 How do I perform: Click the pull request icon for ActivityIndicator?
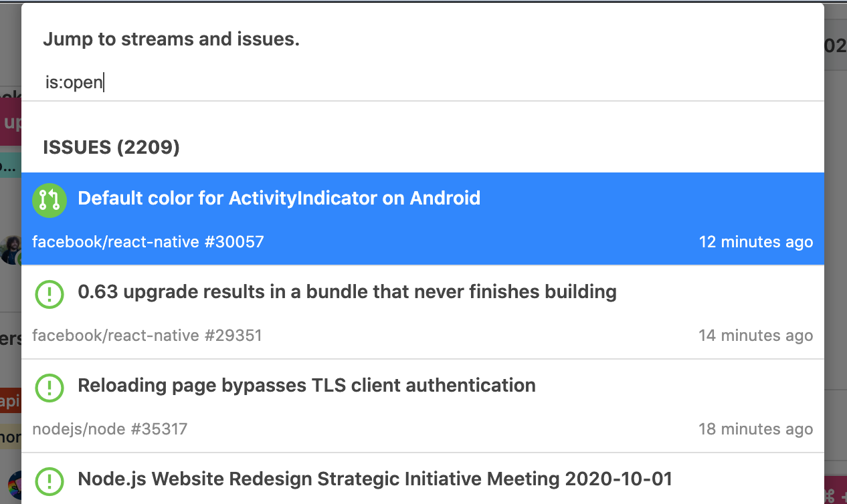[50, 200]
